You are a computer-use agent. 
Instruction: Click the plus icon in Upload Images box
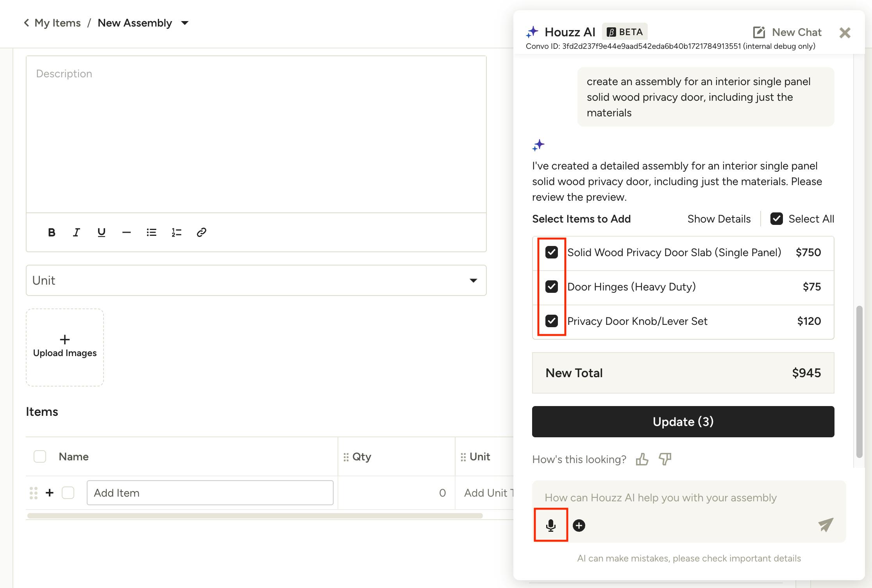click(x=65, y=339)
